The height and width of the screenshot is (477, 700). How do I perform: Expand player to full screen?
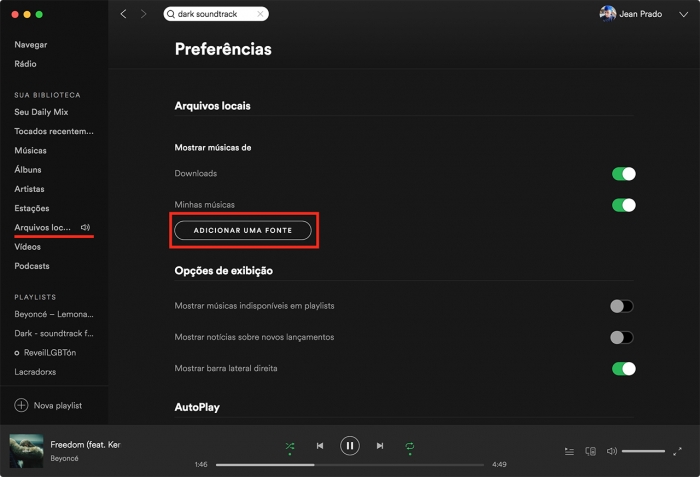[x=677, y=452]
